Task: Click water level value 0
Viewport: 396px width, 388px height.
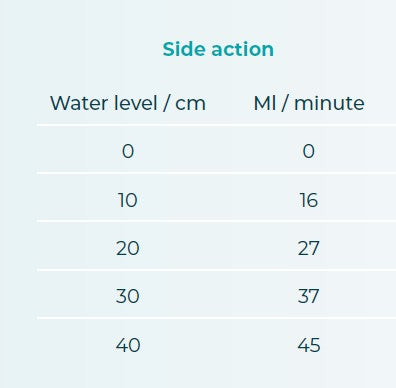Action: tap(128, 151)
